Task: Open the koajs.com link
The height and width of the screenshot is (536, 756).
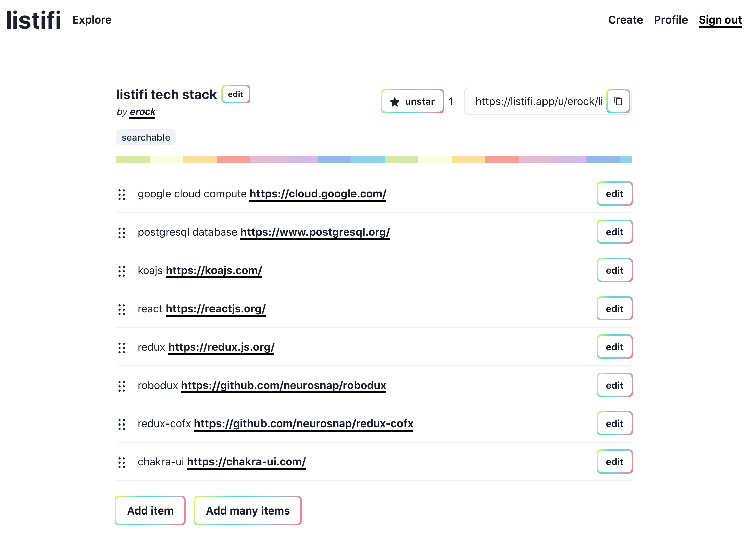Action: (214, 271)
